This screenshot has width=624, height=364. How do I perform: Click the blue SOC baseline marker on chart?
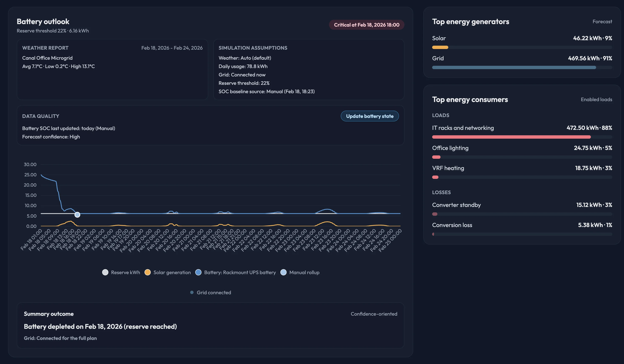(77, 215)
